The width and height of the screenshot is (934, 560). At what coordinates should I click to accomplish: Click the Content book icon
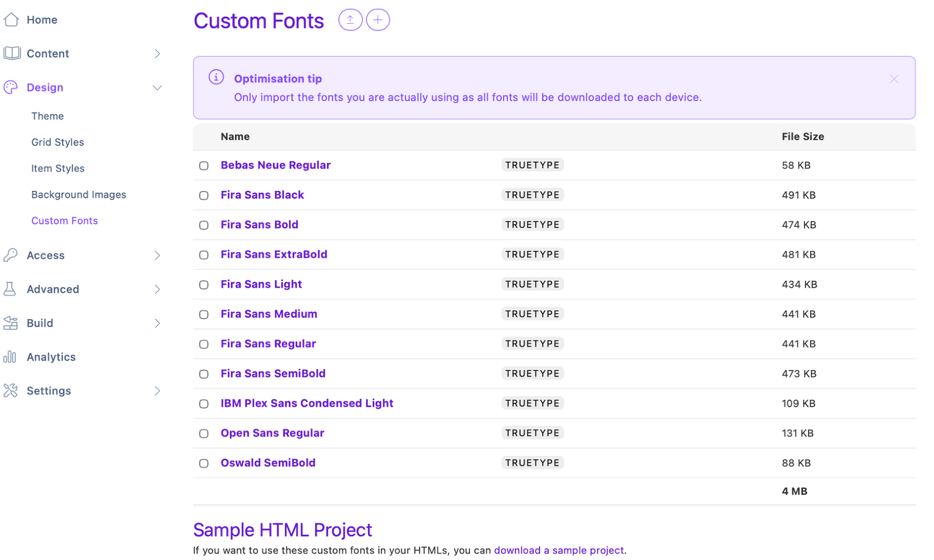[x=11, y=54]
